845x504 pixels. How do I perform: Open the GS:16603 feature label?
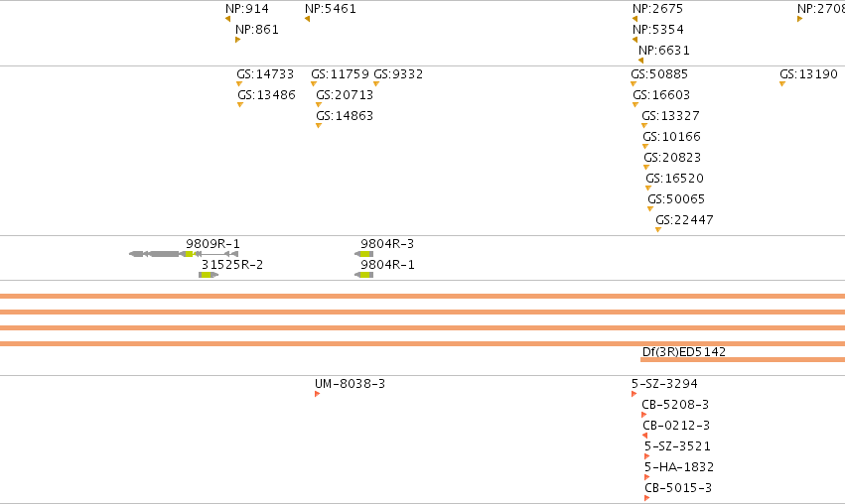pos(661,95)
